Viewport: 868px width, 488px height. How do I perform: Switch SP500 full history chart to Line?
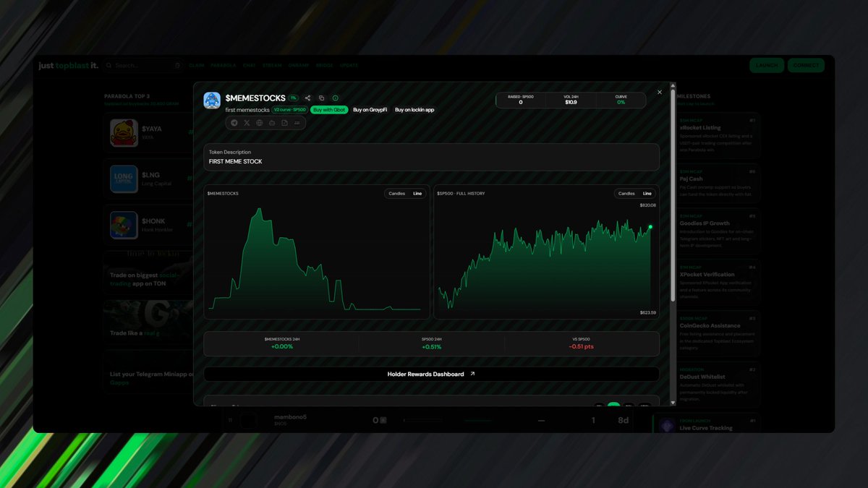click(x=647, y=194)
